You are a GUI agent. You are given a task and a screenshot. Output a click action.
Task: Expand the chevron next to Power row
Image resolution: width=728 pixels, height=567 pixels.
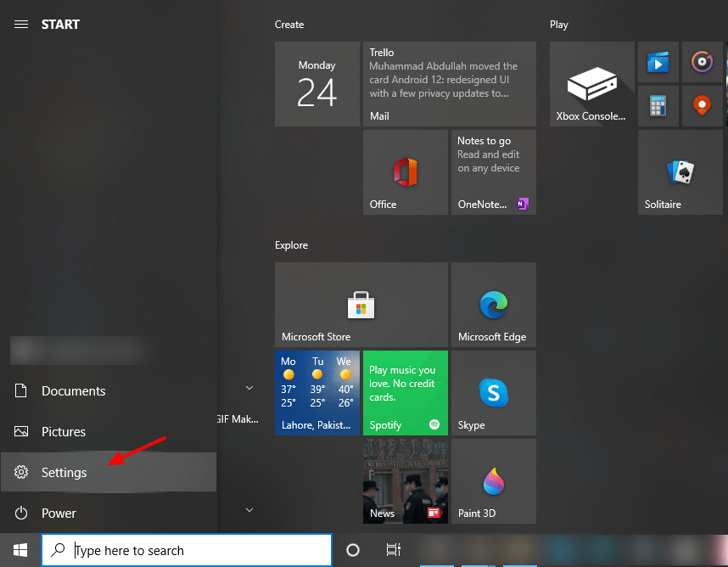[249, 510]
